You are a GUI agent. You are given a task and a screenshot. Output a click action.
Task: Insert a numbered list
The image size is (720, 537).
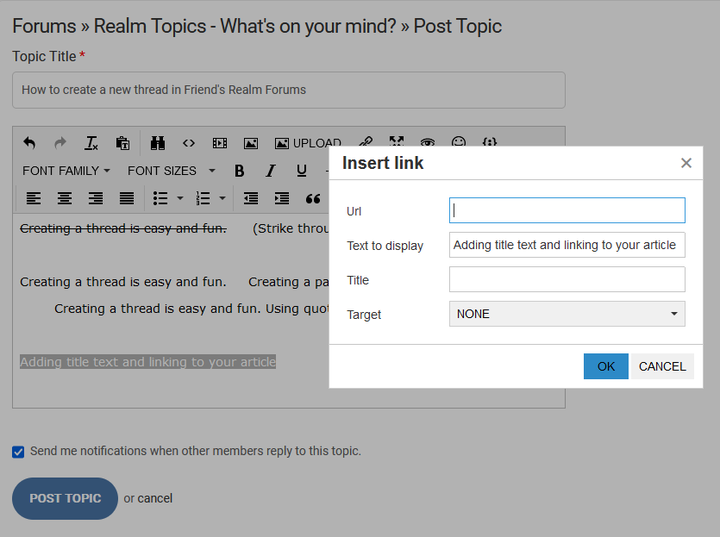pos(202,198)
